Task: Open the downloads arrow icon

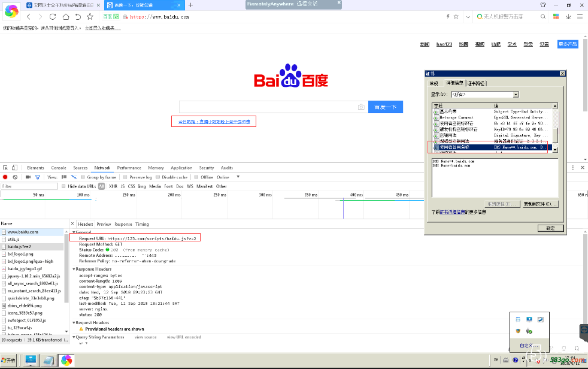Action: pyautogui.click(x=568, y=17)
